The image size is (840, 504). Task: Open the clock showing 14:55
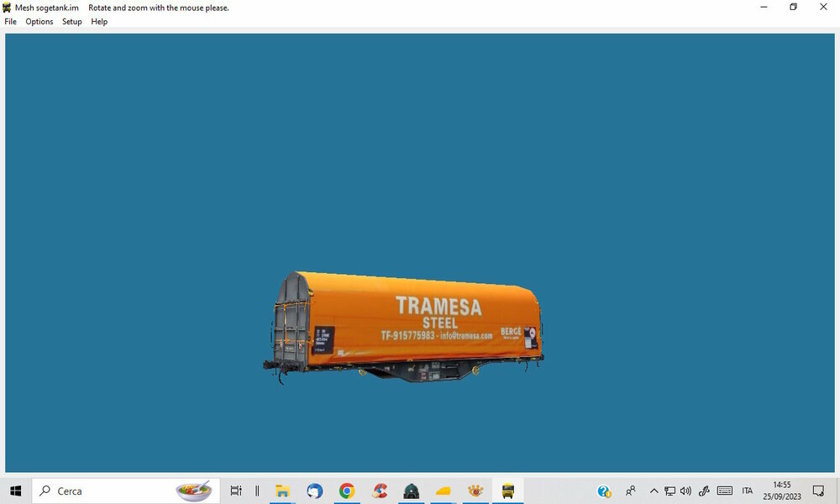point(781,491)
